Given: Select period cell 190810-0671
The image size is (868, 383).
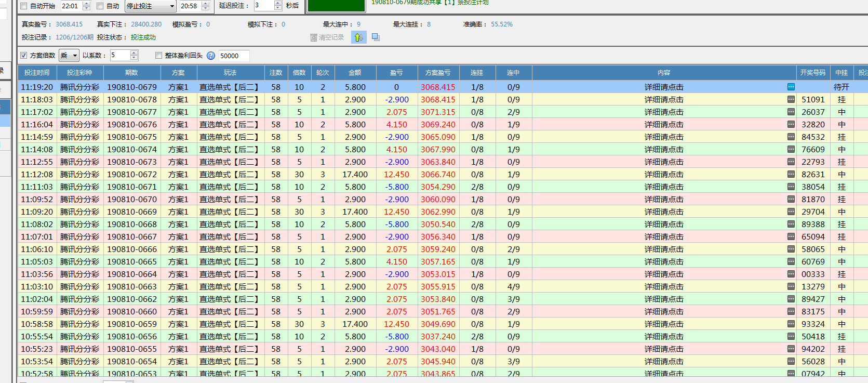Looking at the screenshot, I should pyautogui.click(x=132, y=187).
